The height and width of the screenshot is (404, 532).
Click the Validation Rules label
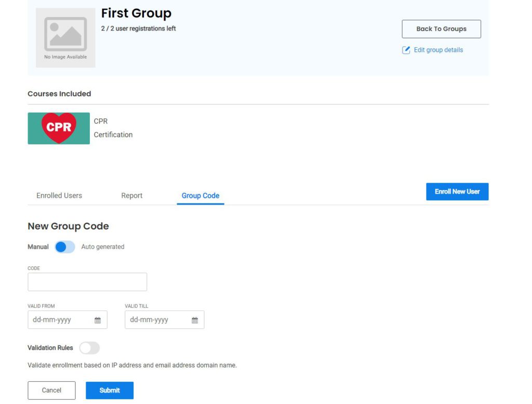(x=50, y=348)
